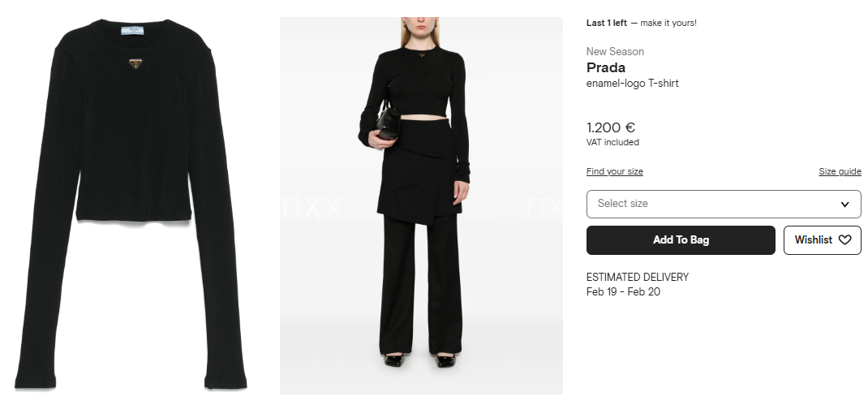This screenshot has width=868, height=401.
Task: Click the model's black shoes in photo
Action: (419, 360)
